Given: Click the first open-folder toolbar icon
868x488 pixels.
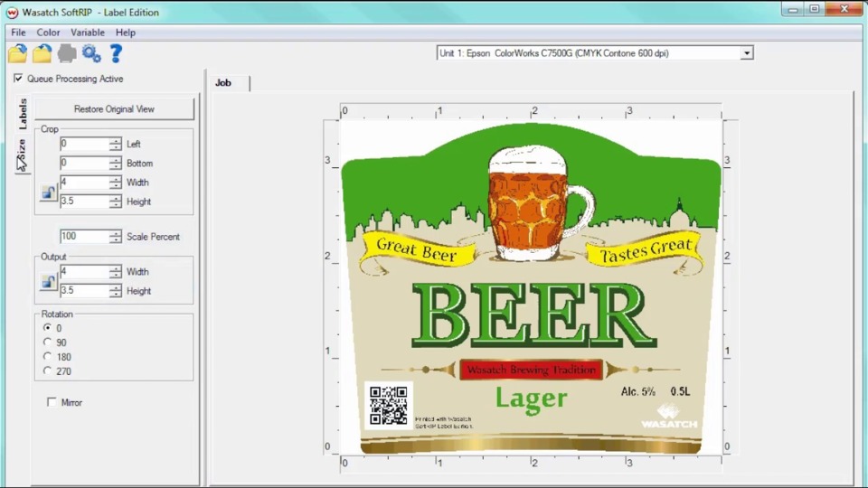Looking at the screenshot, I should click(17, 54).
